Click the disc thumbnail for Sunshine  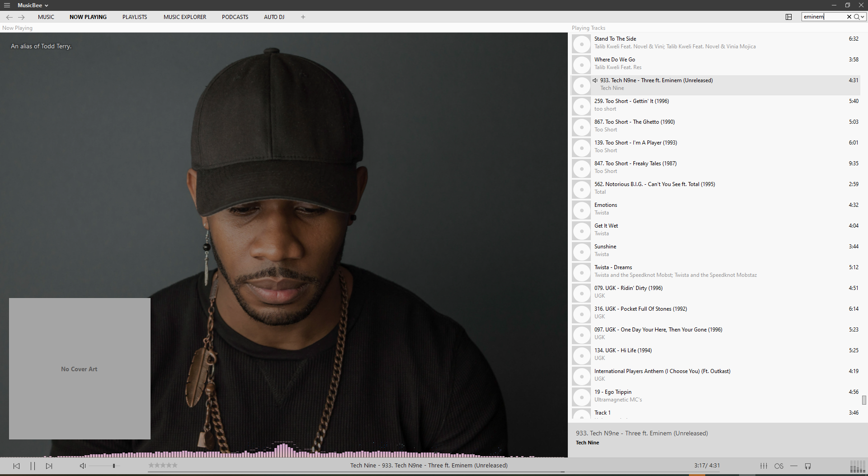581,252
